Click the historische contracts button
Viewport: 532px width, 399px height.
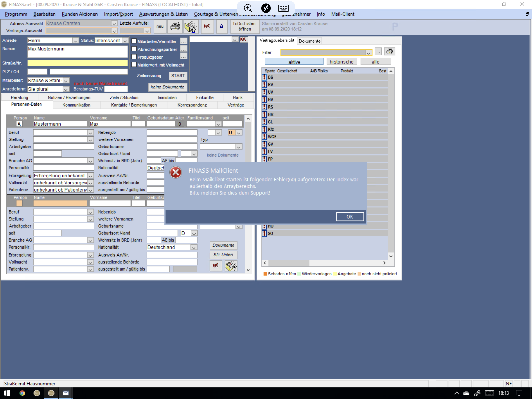pos(341,62)
